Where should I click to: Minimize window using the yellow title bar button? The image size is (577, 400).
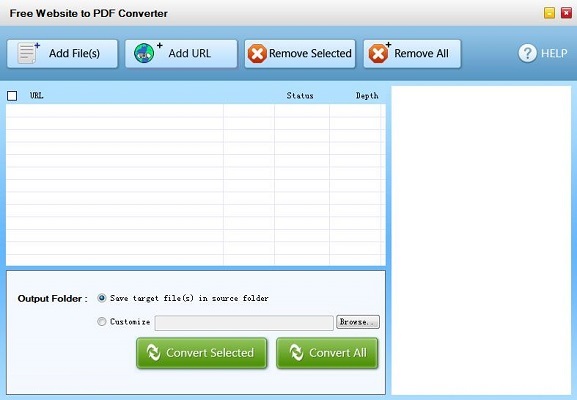pyautogui.click(x=549, y=13)
